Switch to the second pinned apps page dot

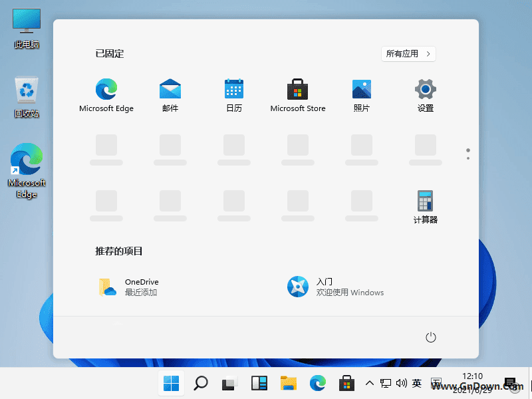click(x=467, y=157)
